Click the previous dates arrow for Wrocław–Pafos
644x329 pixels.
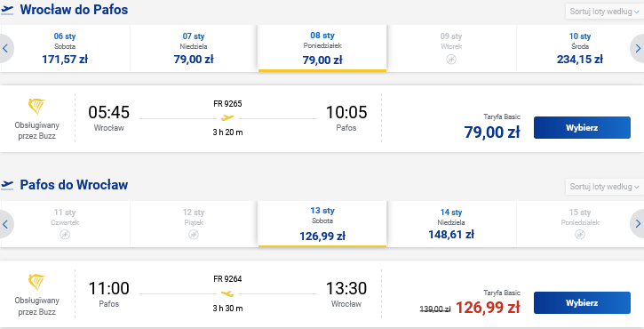(5, 49)
